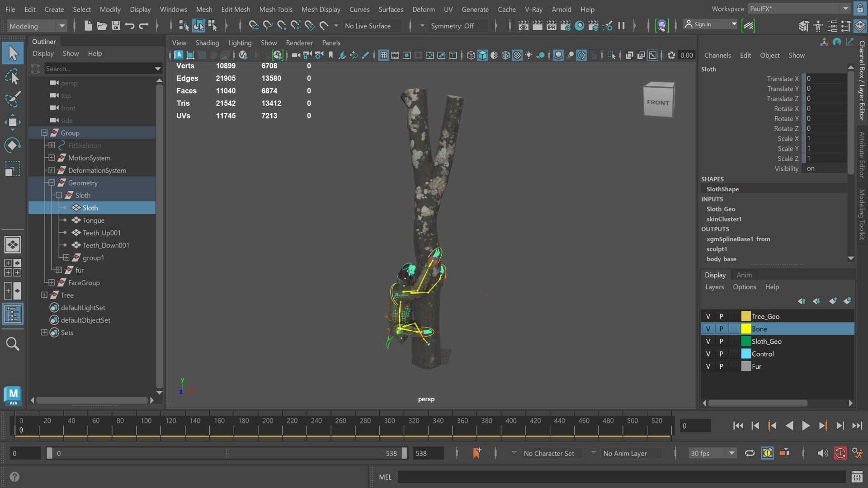868x488 pixels.
Task: Open the 30 fps dropdown
Action: pyautogui.click(x=713, y=453)
